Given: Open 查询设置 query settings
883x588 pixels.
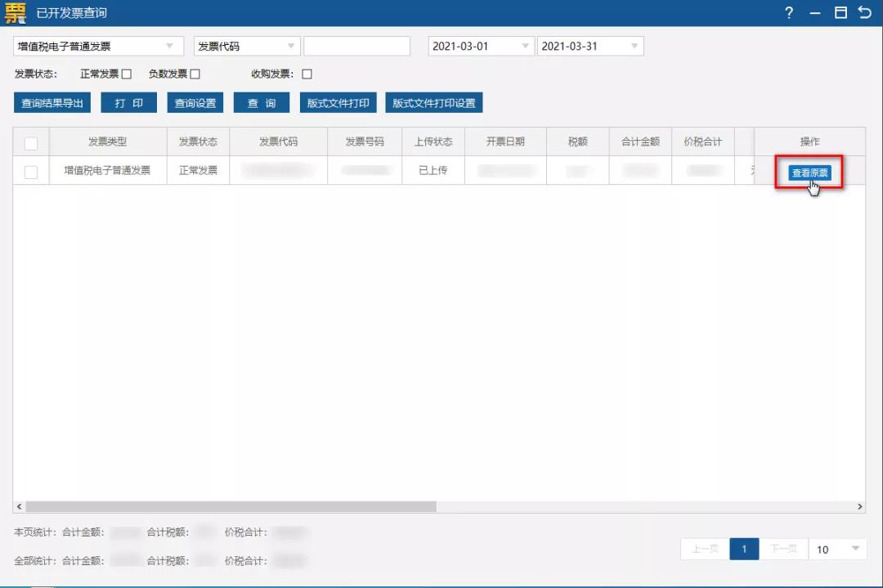Looking at the screenshot, I should [195, 102].
